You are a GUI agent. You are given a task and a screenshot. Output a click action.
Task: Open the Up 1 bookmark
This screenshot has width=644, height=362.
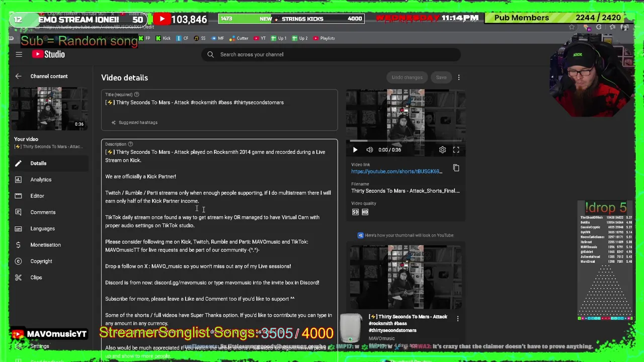coord(279,38)
